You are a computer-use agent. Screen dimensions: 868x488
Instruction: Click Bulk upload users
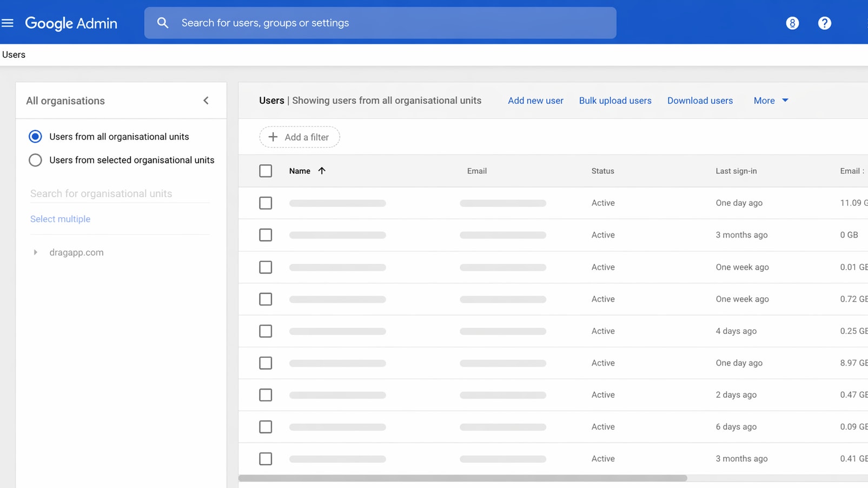coord(615,101)
